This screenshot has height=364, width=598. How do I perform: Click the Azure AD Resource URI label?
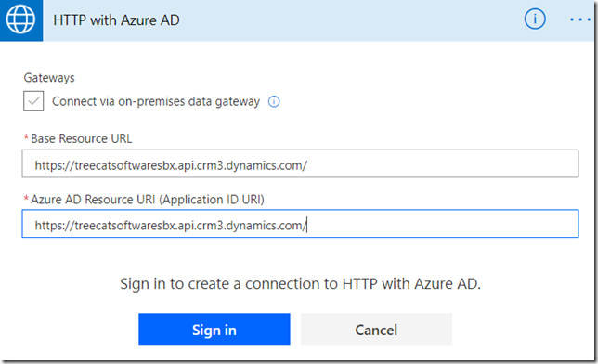tap(148, 200)
